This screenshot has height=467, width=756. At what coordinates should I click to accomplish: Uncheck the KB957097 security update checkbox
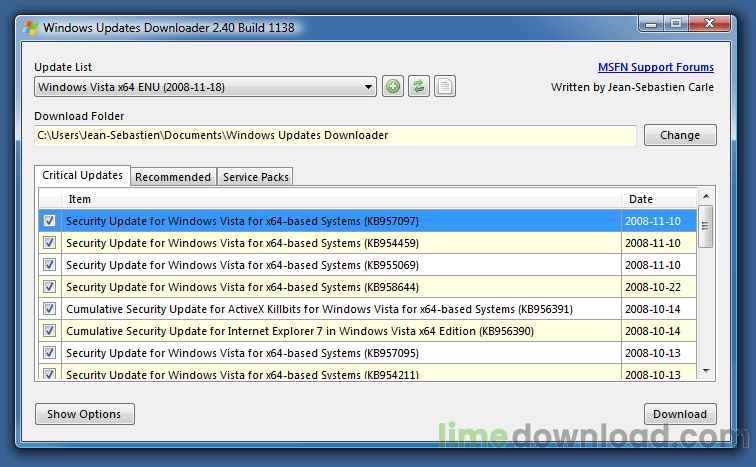(49, 221)
